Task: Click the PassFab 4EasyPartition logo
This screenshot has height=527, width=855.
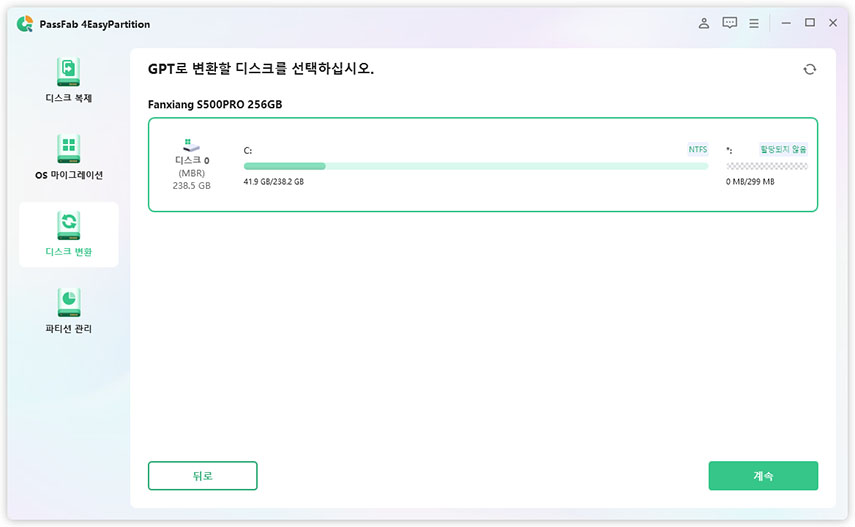Action: [x=25, y=24]
